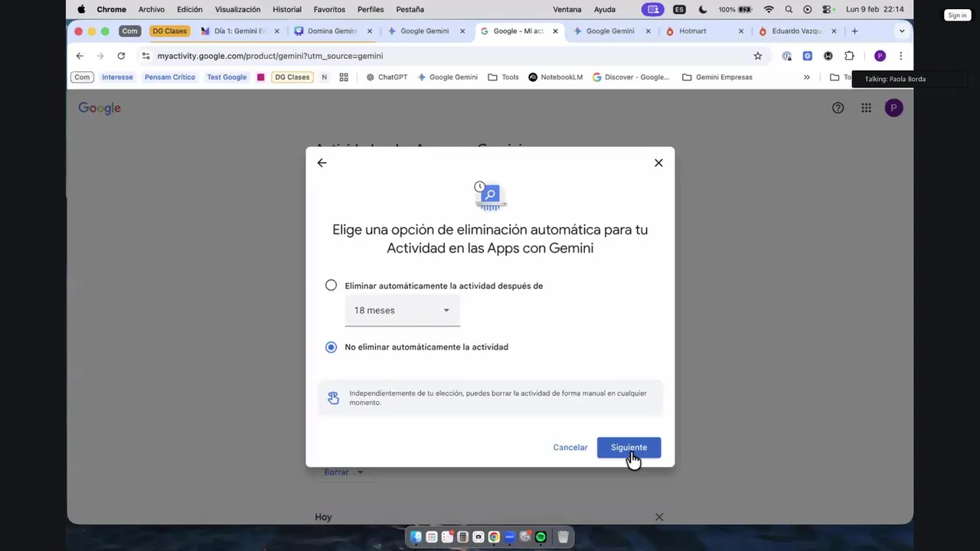Open the "DG Clases" tab group label

point(169,31)
